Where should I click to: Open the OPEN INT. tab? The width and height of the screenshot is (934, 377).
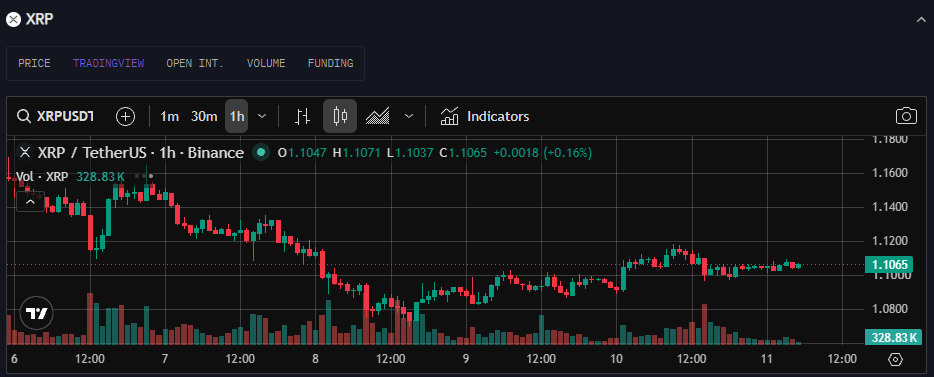click(x=195, y=63)
